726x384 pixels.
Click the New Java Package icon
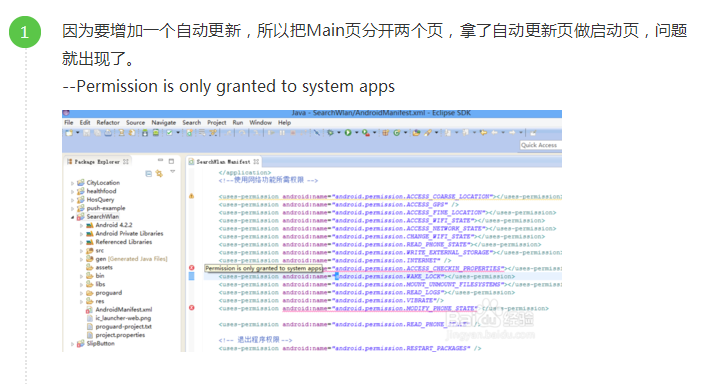385,132
